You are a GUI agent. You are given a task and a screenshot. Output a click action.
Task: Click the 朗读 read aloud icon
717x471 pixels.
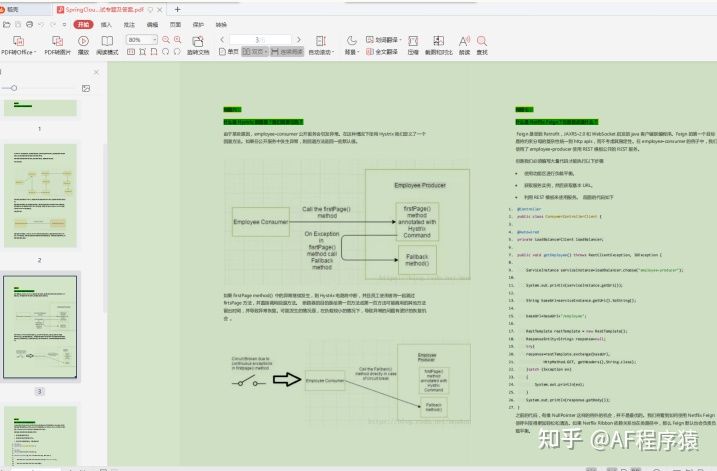(464, 41)
